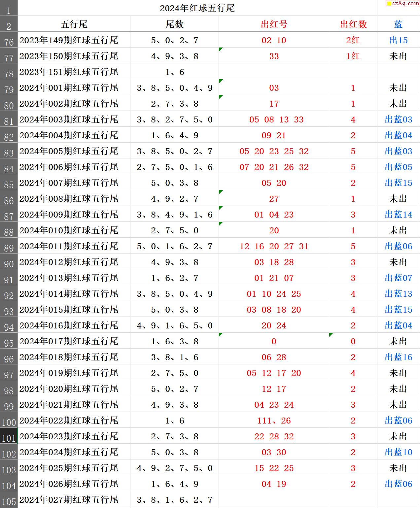Select the 五行尾 column header cell

coord(74,24)
